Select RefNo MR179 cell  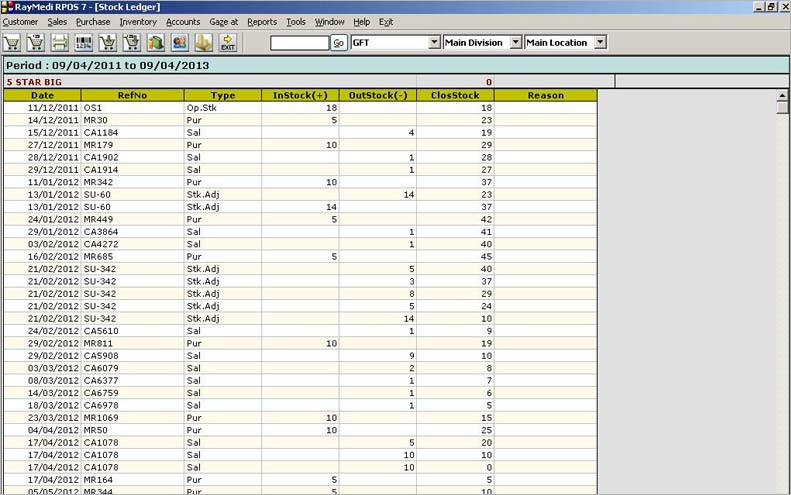(133, 145)
